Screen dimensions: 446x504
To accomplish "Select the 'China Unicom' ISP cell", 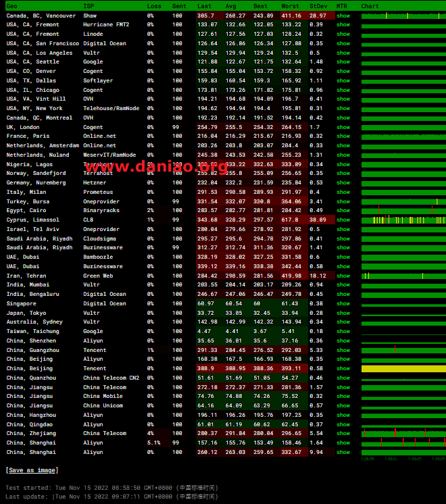I will coord(103,405).
